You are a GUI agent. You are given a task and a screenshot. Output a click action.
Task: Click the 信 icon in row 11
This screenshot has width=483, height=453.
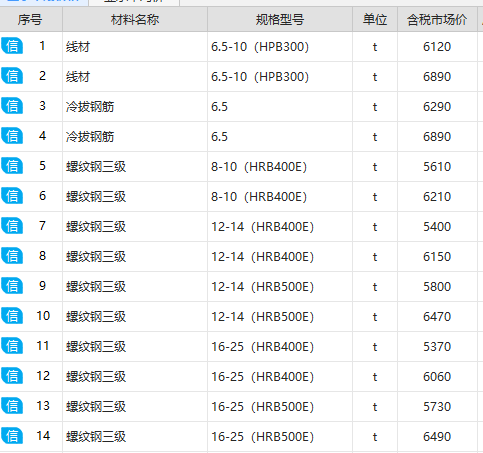[x=12, y=346]
